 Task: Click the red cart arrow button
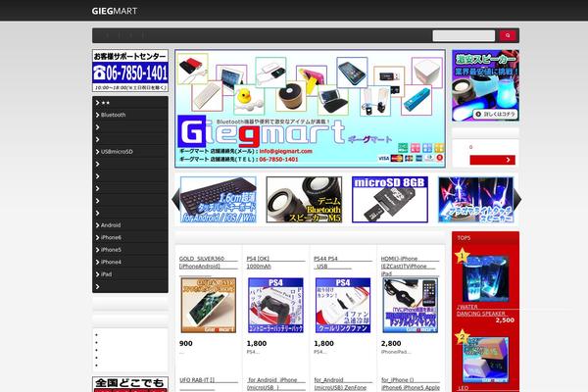tap(492, 160)
